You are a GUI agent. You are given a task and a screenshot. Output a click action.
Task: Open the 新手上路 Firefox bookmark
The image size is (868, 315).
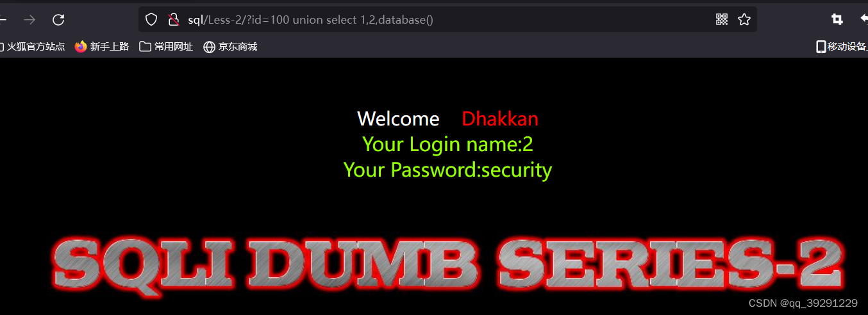102,47
